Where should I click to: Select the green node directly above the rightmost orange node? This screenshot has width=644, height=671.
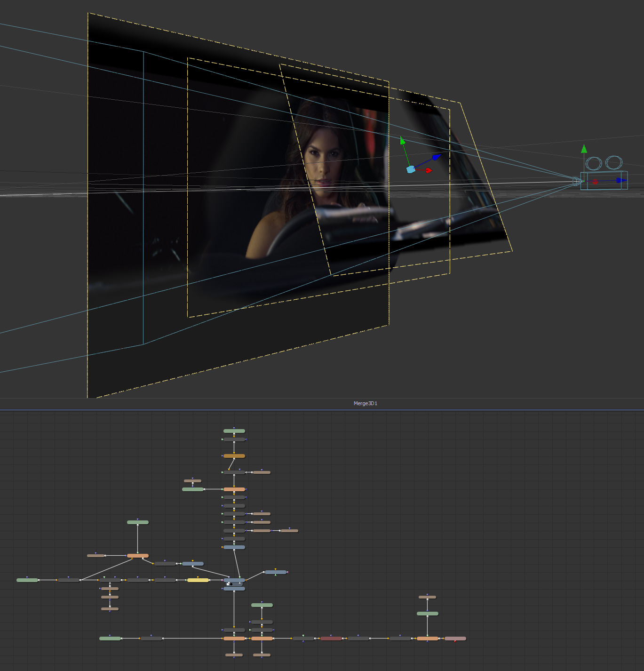point(428,614)
